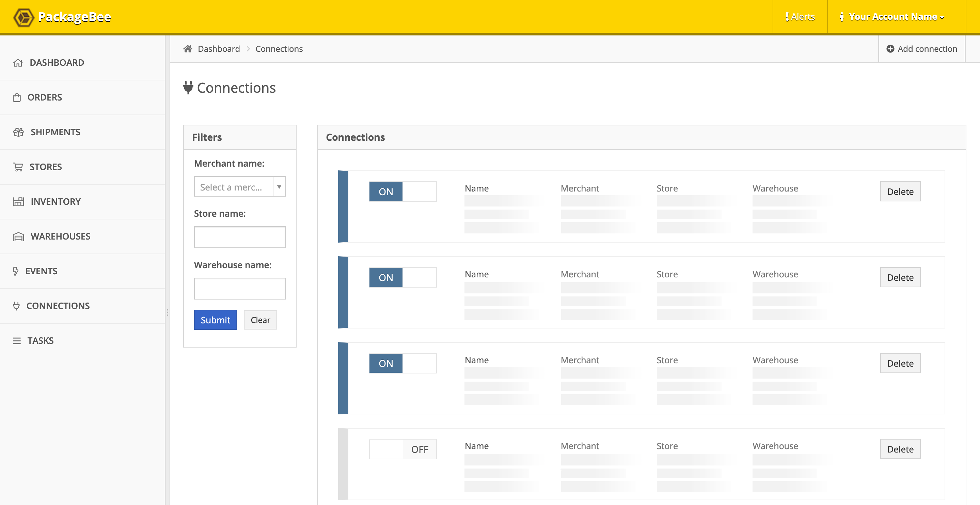Turn off the third connection's ON switch
The height and width of the screenshot is (505, 980).
pyautogui.click(x=402, y=363)
